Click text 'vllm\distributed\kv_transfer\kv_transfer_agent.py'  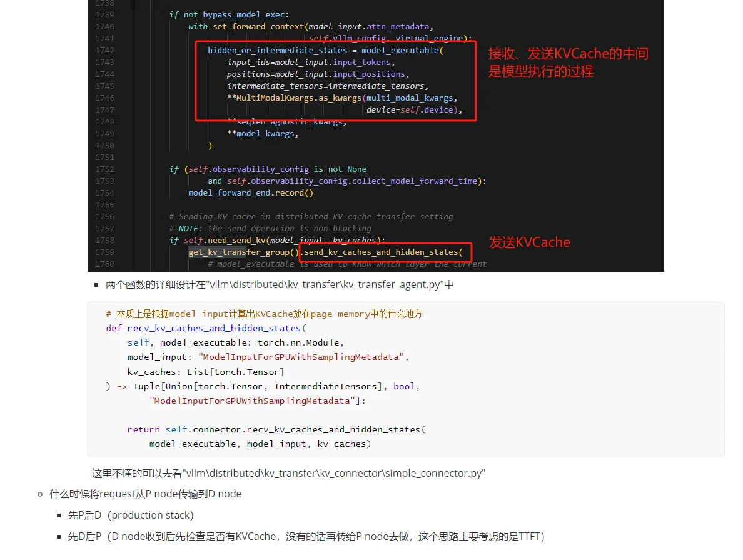(324, 284)
